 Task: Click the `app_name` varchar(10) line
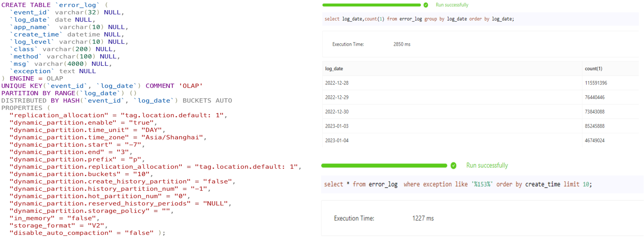point(69,27)
